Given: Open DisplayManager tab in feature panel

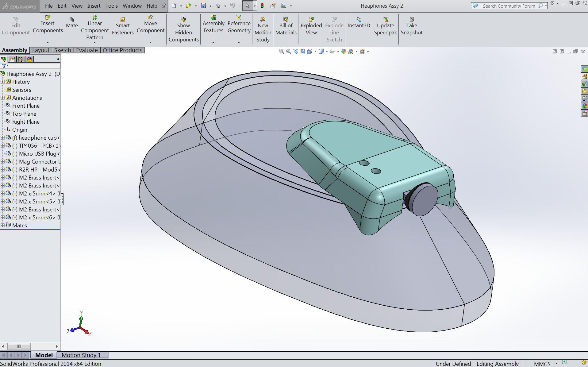Looking at the screenshot, I should click(x=29, y=59).
